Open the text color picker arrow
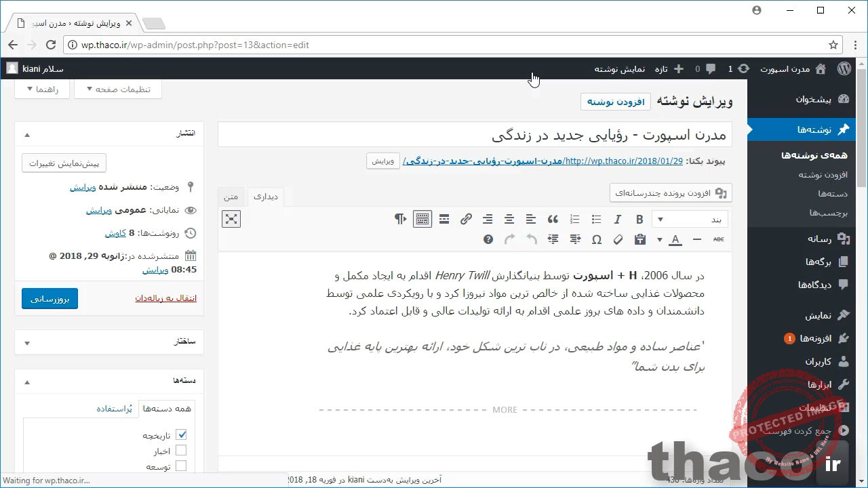This screenshot has width=868, height=488. tap(660, 239)
